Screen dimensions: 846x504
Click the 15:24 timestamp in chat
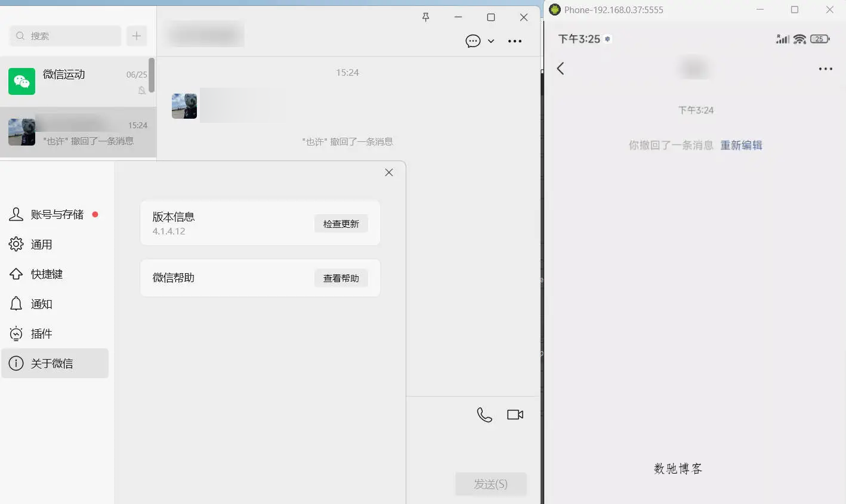tap(347, 73)
